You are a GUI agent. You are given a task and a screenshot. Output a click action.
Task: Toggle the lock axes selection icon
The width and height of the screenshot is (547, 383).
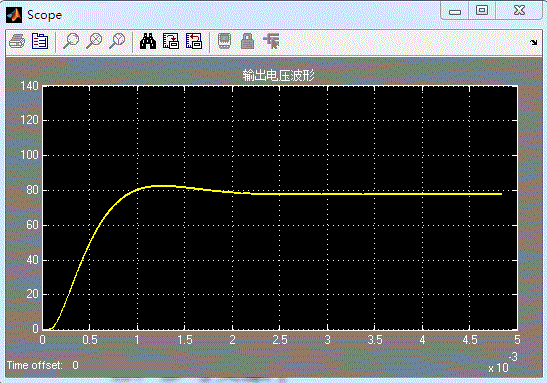(x=247, y=41)
